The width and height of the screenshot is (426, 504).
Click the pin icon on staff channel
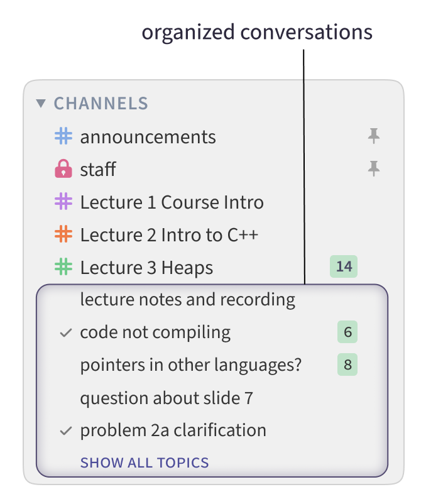[374, 168]
